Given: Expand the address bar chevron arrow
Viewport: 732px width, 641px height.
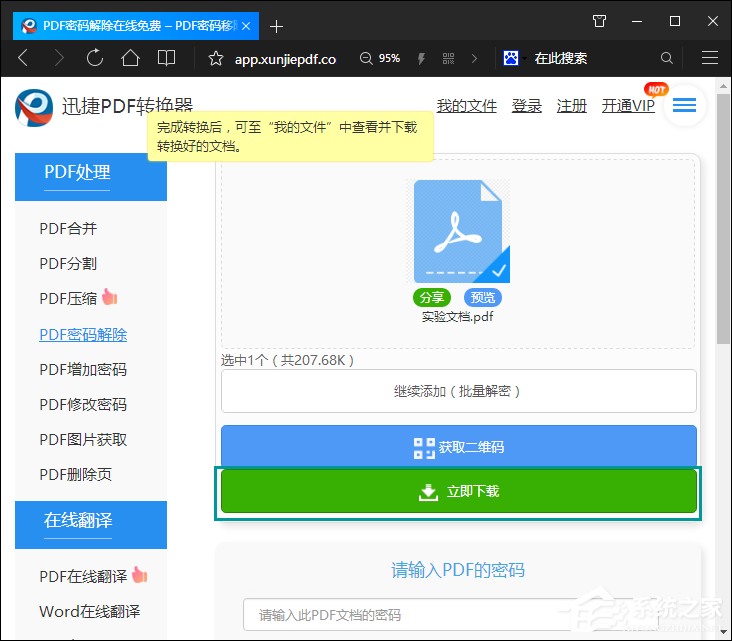Looking at the screenshot, I should point(474,59).
